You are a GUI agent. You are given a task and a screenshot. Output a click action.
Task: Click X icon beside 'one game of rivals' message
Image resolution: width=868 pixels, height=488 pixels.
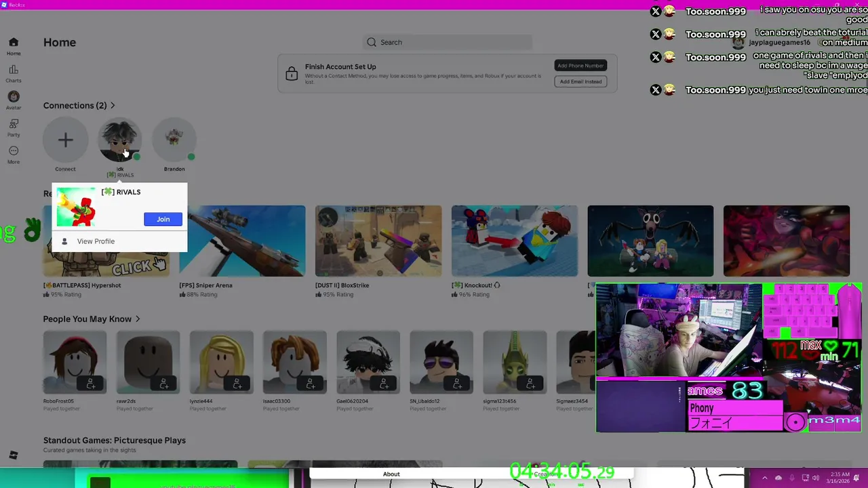coord(656,57)
